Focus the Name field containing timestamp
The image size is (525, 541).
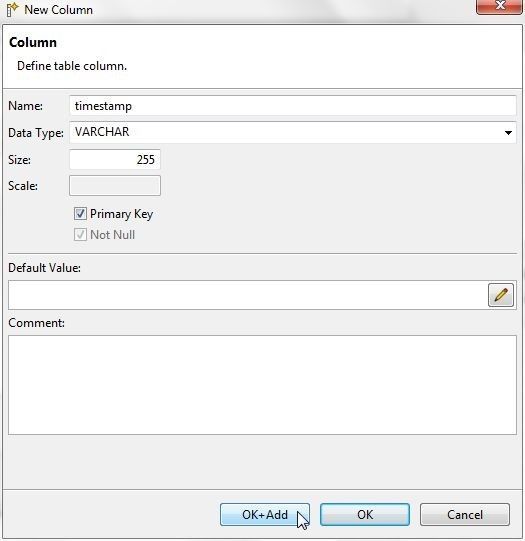point(293,106)
